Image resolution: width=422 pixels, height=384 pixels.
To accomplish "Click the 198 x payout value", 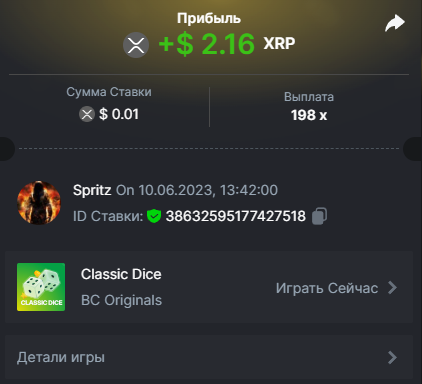I will (x=309, y=115).
